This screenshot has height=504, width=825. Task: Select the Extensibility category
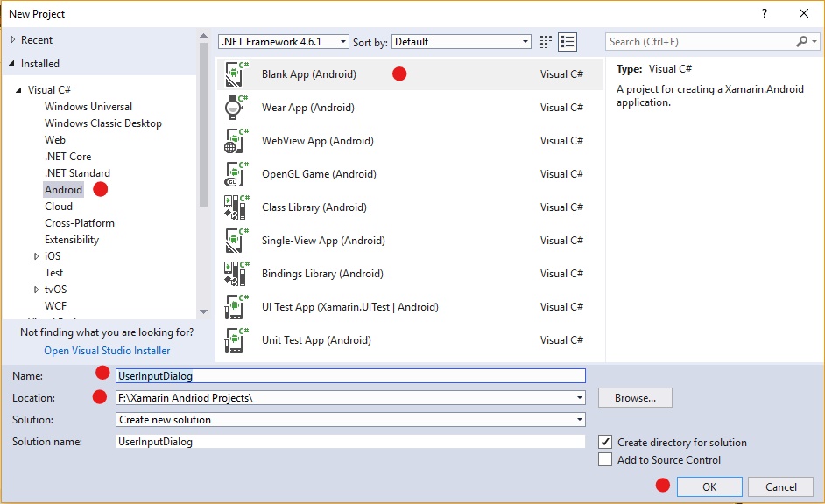pos(72,240)
